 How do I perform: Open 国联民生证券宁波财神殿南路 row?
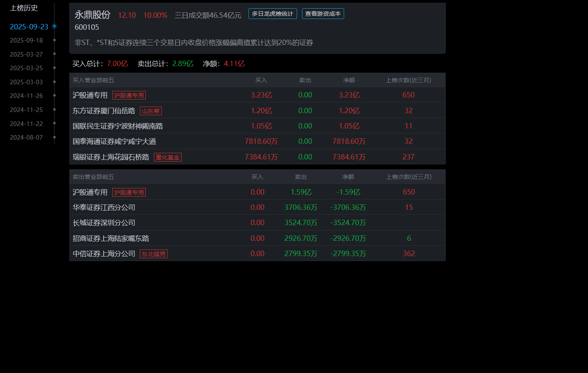257,126
